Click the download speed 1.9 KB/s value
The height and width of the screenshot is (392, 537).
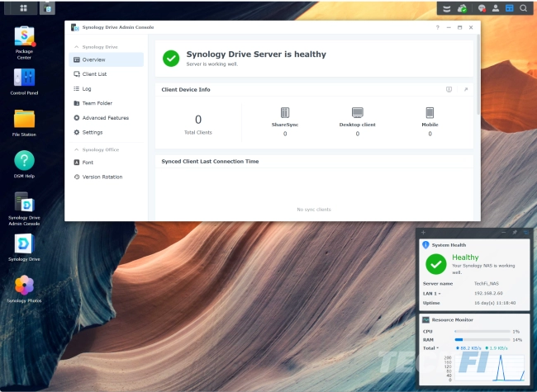pos(497,348)
